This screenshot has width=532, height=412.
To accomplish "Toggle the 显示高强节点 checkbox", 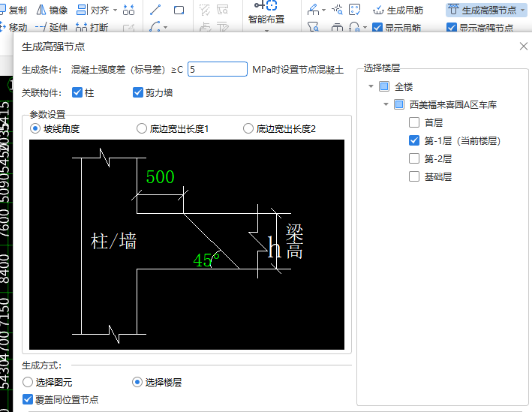I will click(452, 28).
